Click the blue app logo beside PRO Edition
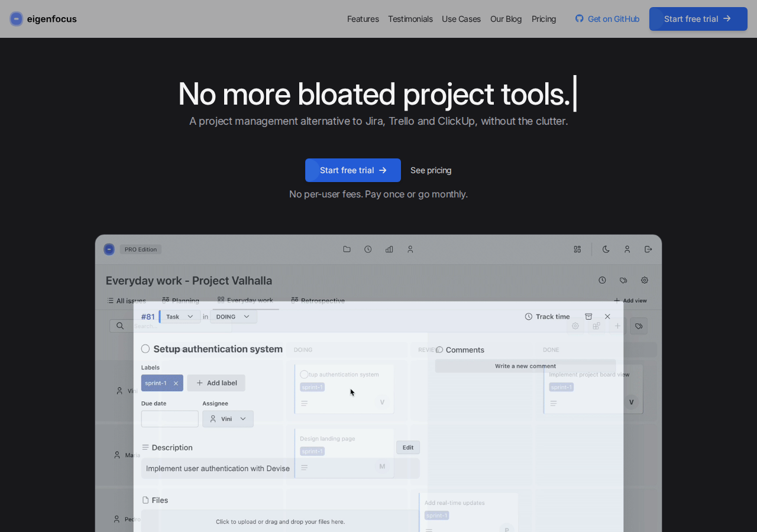757x532 pixels. tap(109, 249)
